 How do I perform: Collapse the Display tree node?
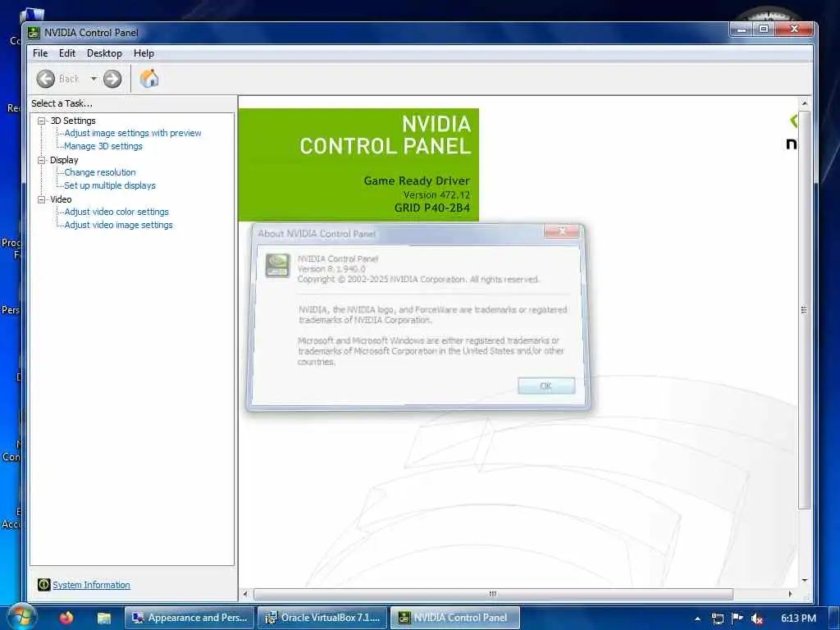click(x=41, y=160)
